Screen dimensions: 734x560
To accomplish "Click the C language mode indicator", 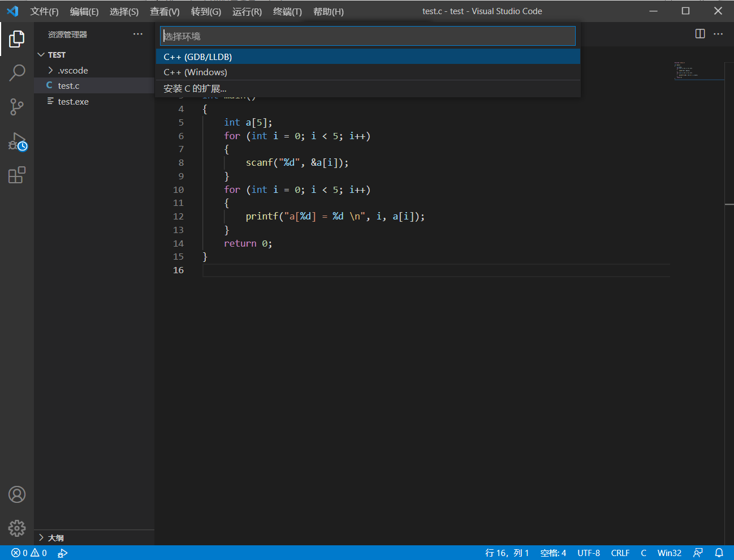I will (644, 553).
